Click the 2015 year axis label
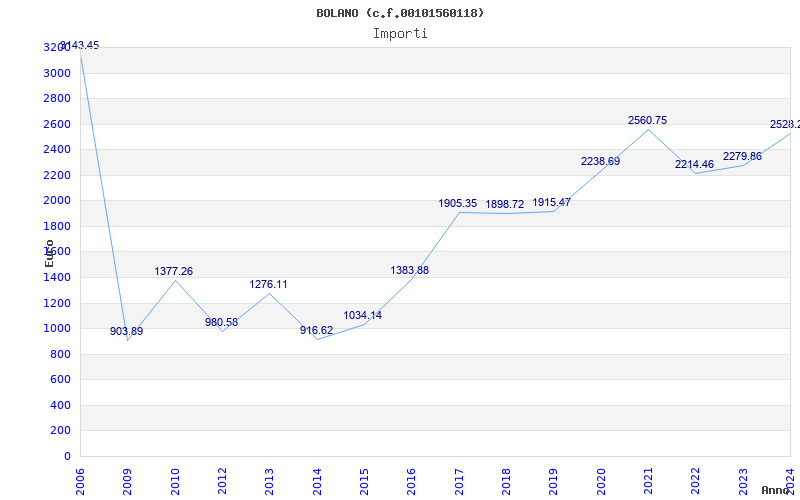This screenshot has height=500, width=800. pyautogui.click(x=364, y=482)
